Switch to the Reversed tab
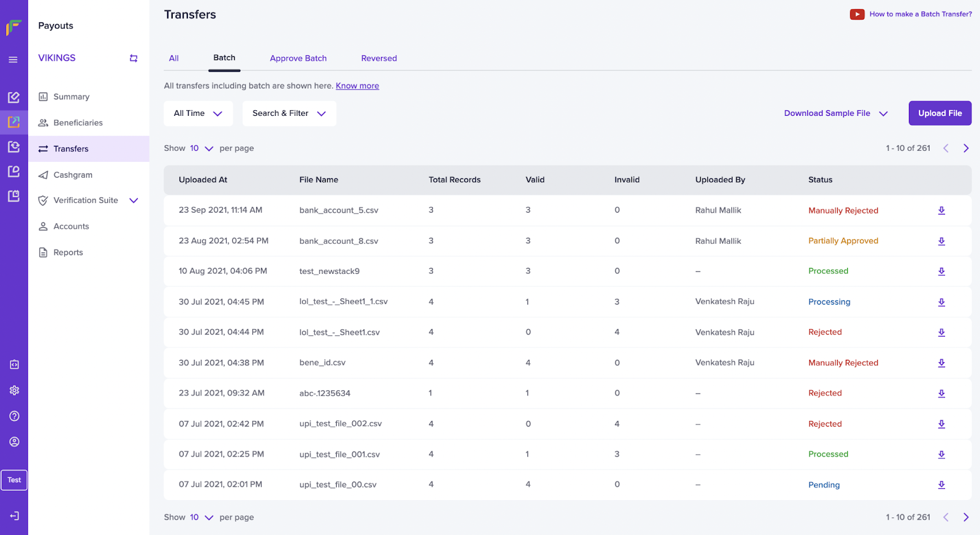 pos(379,58)
